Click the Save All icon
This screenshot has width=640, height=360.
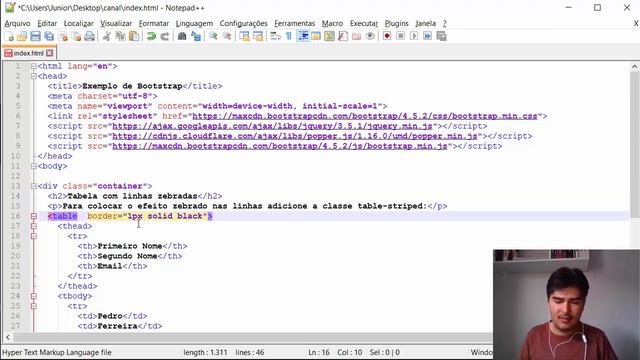coord(49,36)
